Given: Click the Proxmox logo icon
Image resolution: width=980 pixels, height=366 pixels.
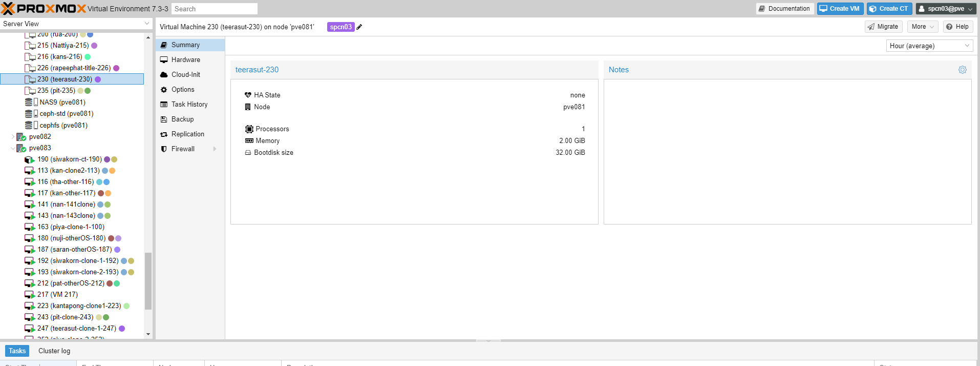Looking at the screenshot, I should tap(8, 8).
